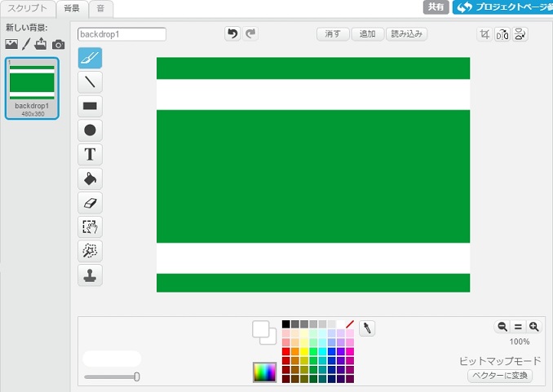Swap foreground and background color squares
553x392 pixels.
pos(264,333)
